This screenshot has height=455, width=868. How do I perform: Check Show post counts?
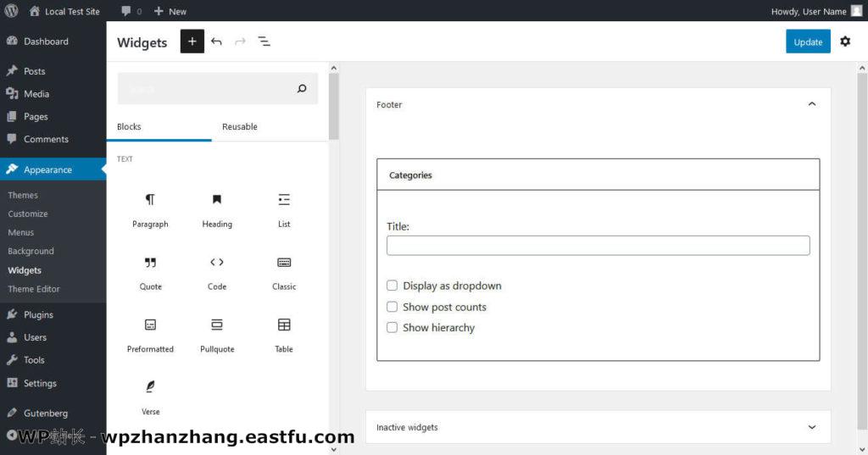coord(392,307)
